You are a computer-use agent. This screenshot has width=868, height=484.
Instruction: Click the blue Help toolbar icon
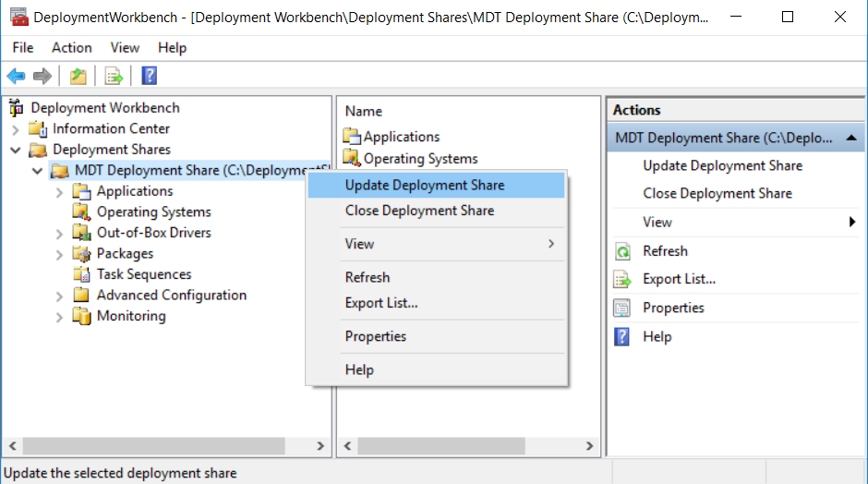[150, 76]
